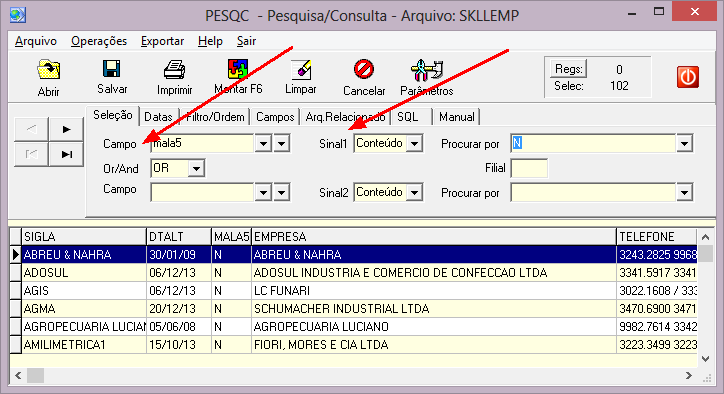Click the Montar F6 puzzle icon
Screen dimensions: 724x394
(238, 69)
